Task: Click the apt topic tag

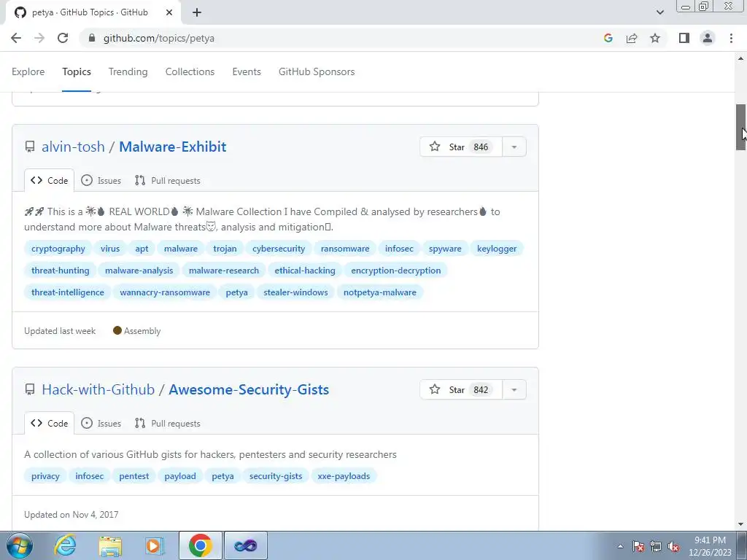Action: coord(142,249)
